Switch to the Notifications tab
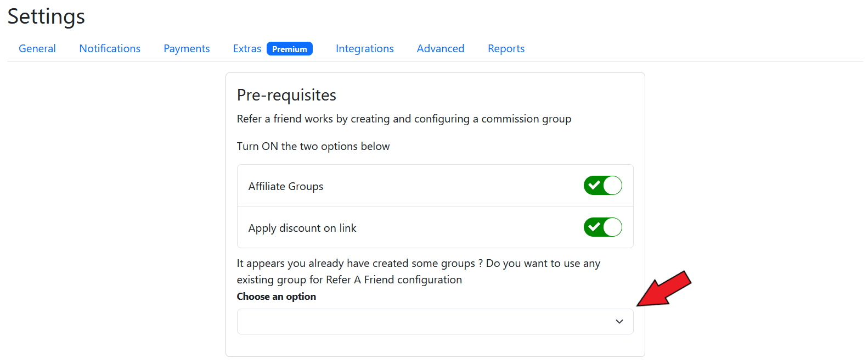The width and height of the screenshot is (868, 363). click(110, 48)
